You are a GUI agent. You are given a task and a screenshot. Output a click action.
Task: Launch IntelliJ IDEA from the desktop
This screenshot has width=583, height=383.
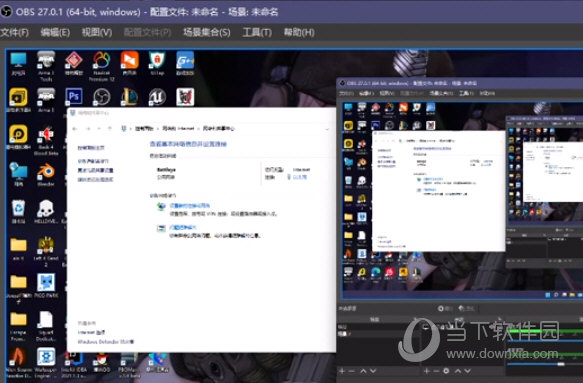74,364
